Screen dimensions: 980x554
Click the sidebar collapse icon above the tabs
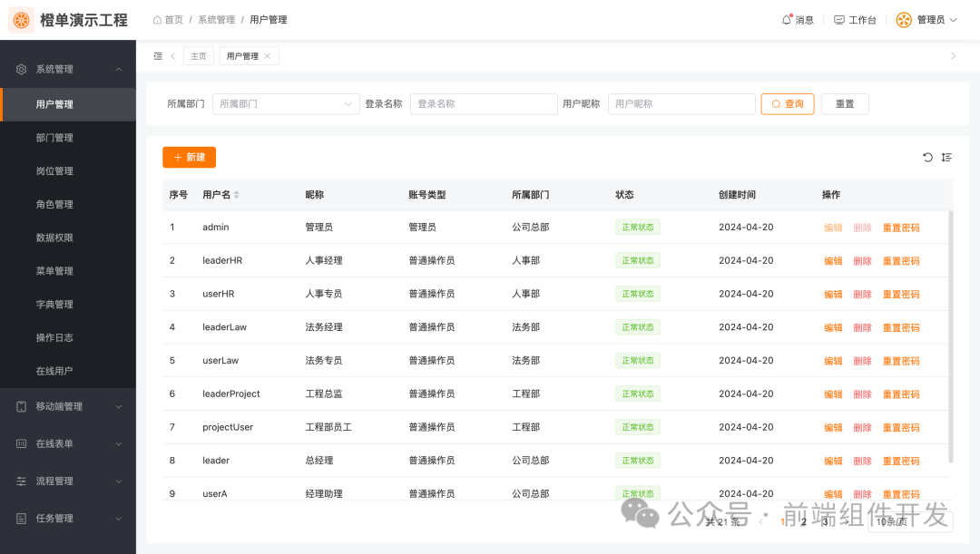(x=157, y=55)
